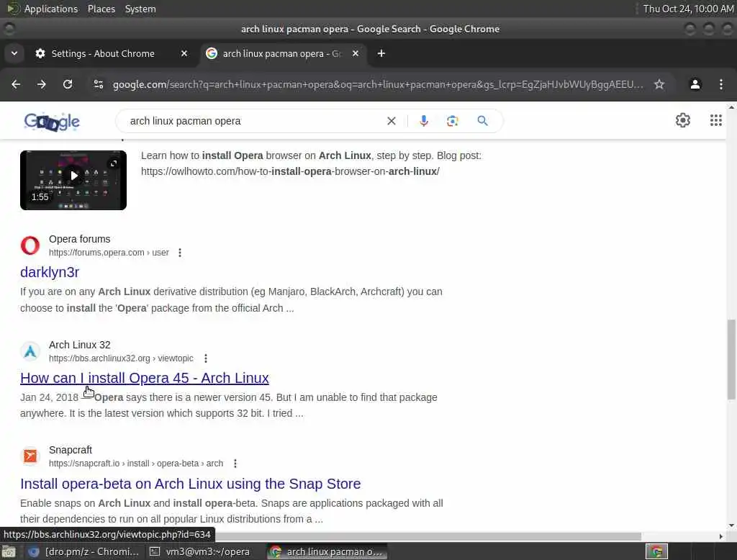The width and height of the screenshot is (737, 560).
Task: Open the darklyn3r result link
Action: click(50, 272)
